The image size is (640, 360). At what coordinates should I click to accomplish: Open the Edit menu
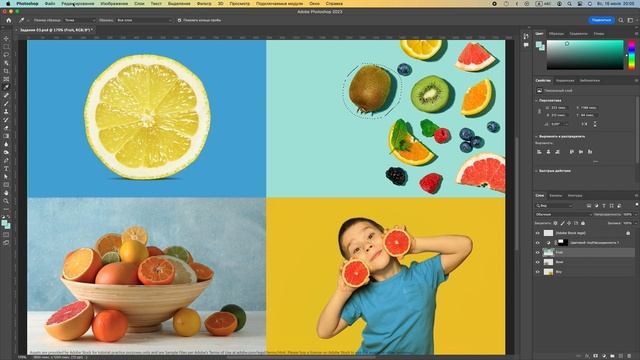pyautogui.click(x=78, y=3)
